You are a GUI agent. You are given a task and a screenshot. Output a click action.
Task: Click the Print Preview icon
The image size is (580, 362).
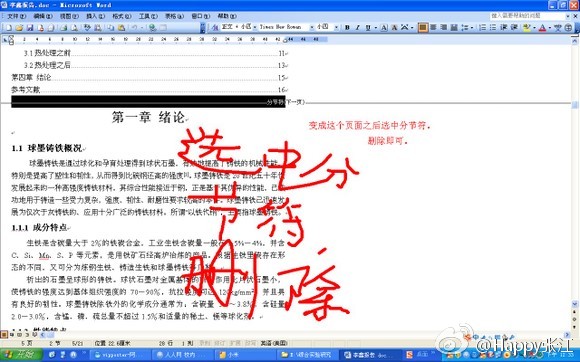click(74, 28)
